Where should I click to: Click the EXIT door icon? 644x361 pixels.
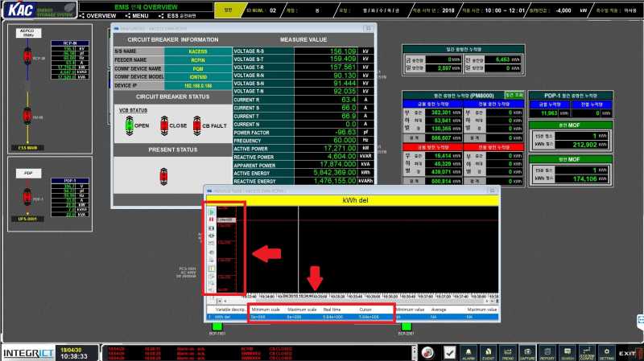[x=630, y=353]
